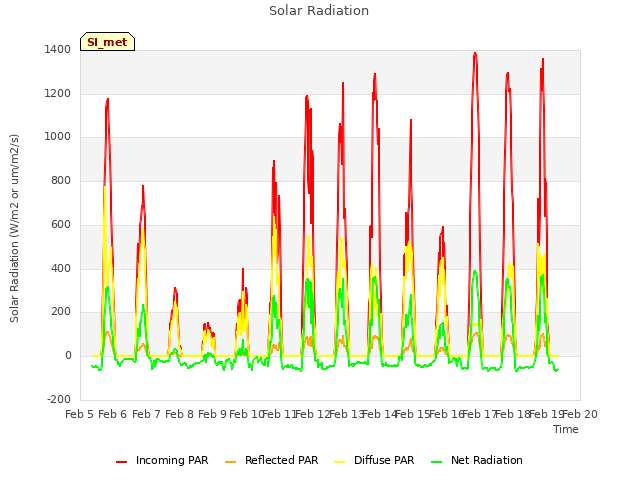Viewport: 640px width, 480px height.
Task: Click the Feb 6 x-axis tick label
Action: point(113,414)
